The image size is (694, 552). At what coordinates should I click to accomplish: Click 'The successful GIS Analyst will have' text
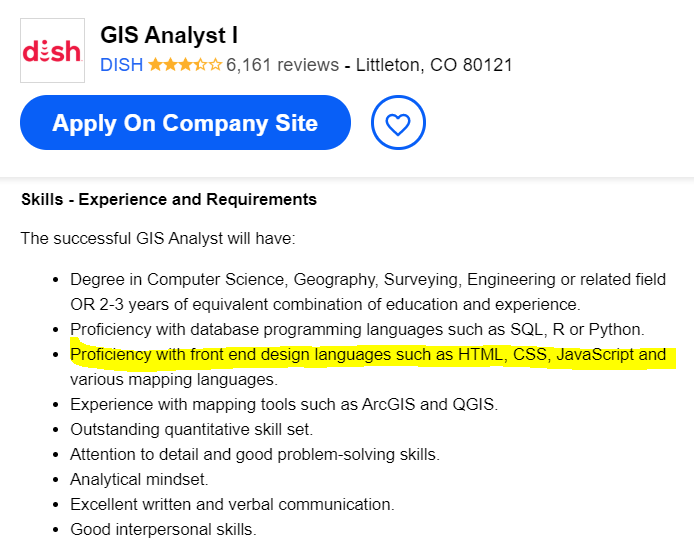tap(158, 239)
